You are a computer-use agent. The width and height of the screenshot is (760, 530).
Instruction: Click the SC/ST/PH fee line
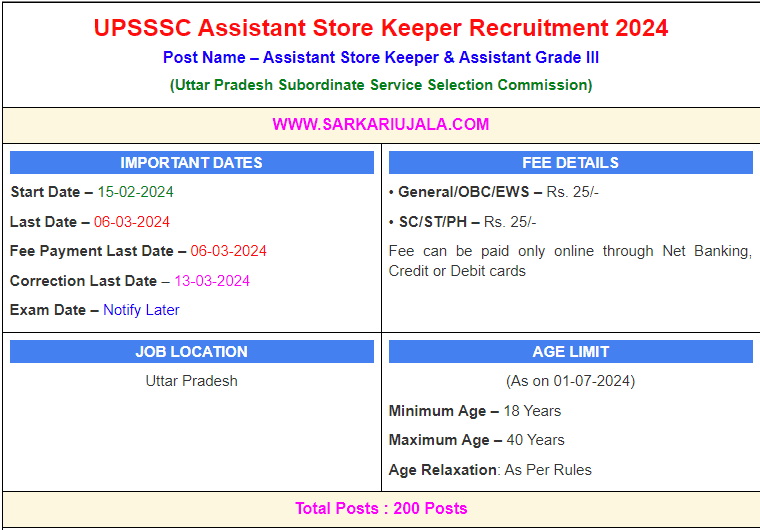coord(462,222)
